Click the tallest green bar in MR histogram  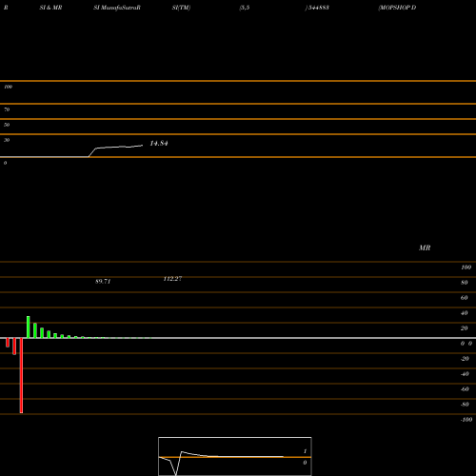pos(29,327)
